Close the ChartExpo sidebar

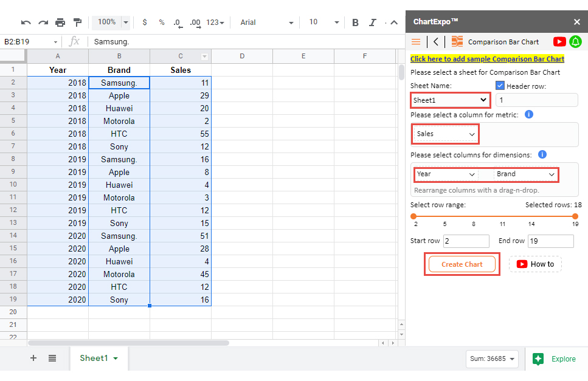(x=576, y=22)
